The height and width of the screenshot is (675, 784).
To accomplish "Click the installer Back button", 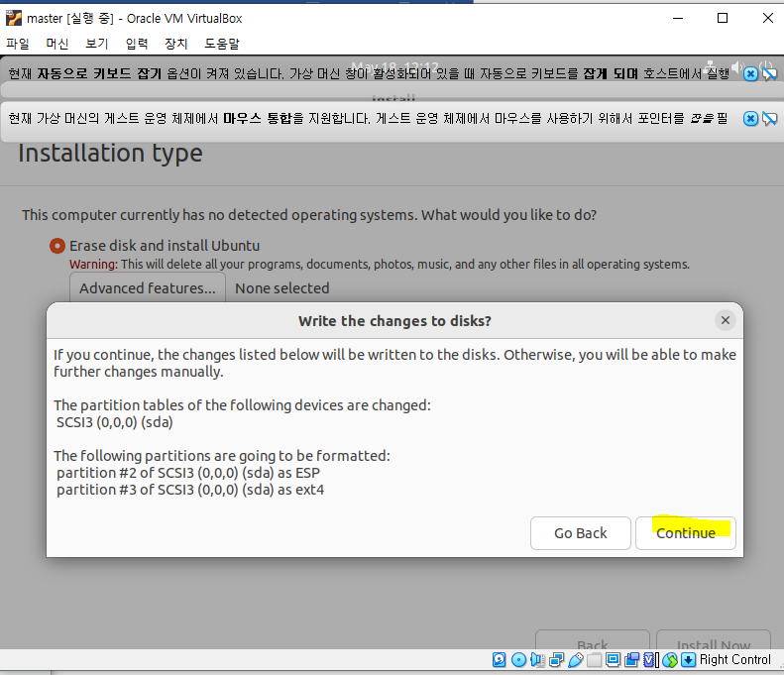I will pos(593,641).
